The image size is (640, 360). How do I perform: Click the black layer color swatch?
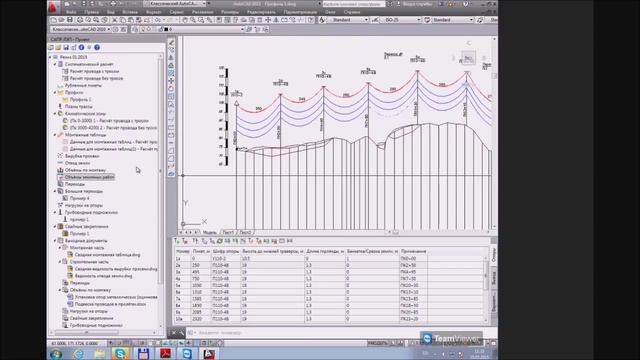click(x=166, y=29)
